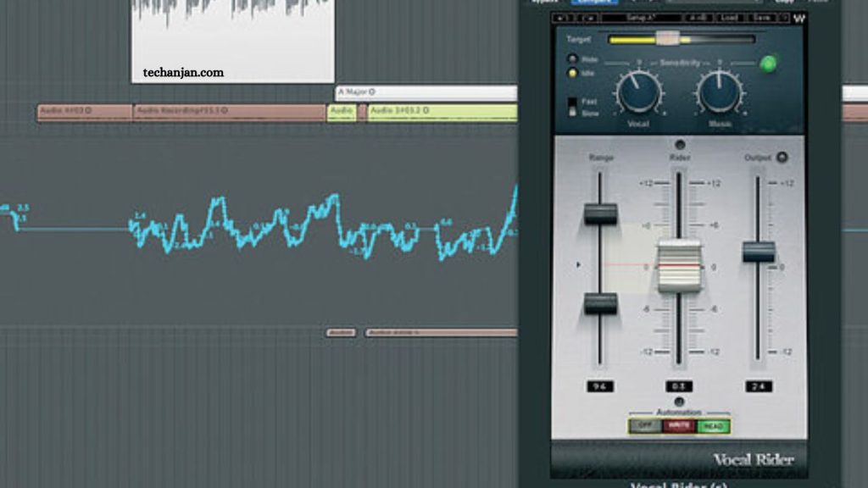The image size is (868, 488).
Task: Click the Rider value box showing 0.3
Action: click(679, 386)
